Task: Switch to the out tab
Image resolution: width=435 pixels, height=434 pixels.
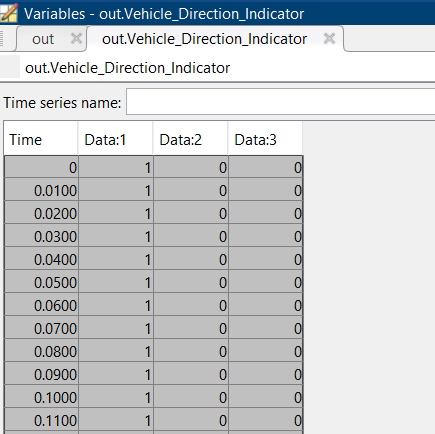Action: [43, 39]
